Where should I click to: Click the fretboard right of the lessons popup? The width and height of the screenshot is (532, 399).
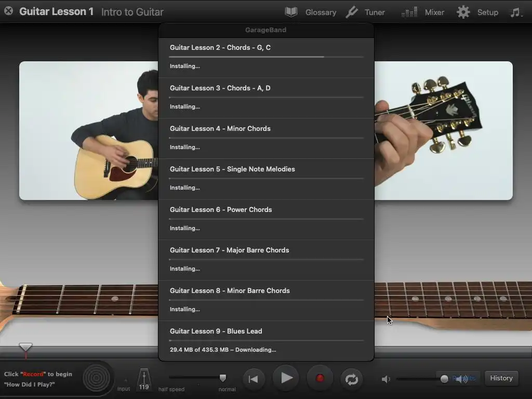pos(453,299)
